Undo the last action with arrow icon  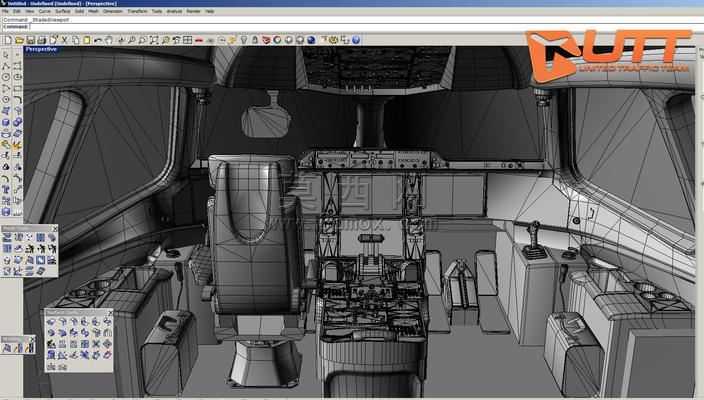(x=98, y=40)
